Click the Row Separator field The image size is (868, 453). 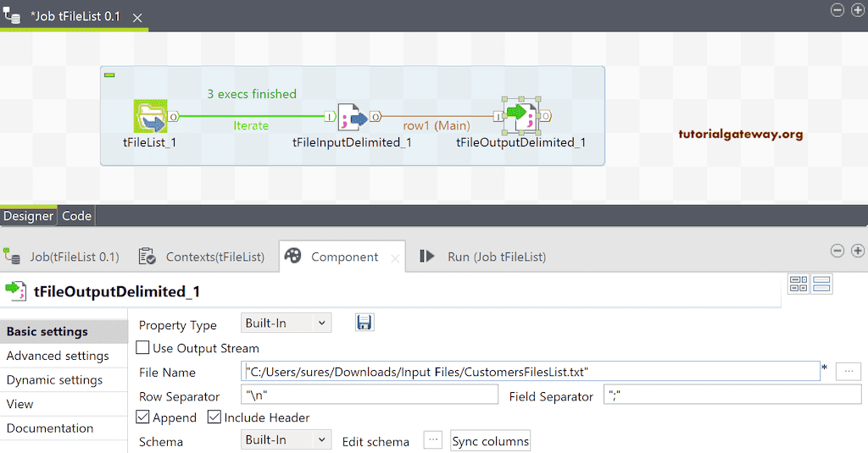370,395
